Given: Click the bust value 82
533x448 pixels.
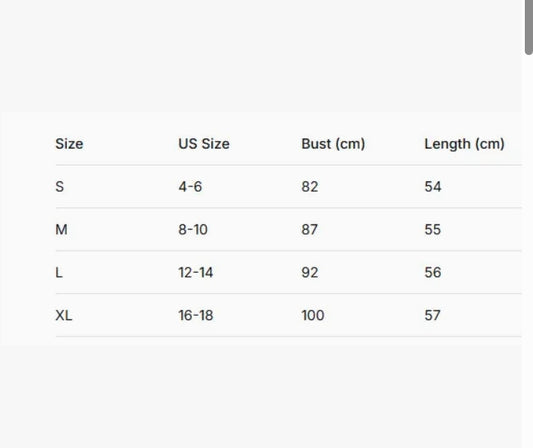Looking at the screenshot, I should click(310, 187).
